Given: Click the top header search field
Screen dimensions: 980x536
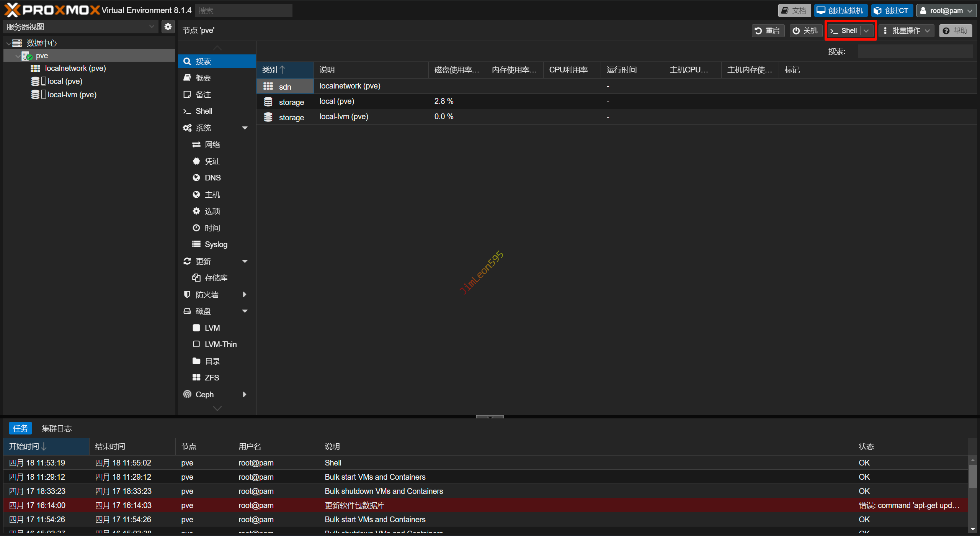Looking at the screenshot, I should (x=243, y=11).
